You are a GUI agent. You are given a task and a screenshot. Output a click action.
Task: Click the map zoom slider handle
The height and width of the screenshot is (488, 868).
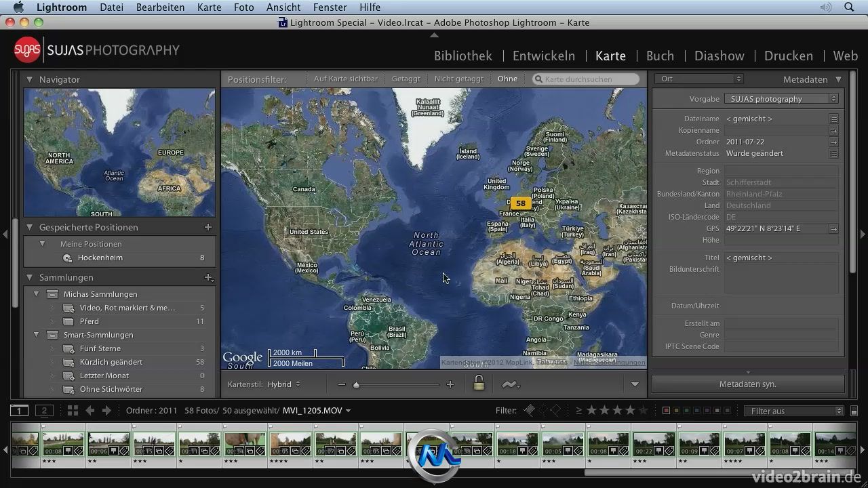pyautogui.click(x=356, y=385)
